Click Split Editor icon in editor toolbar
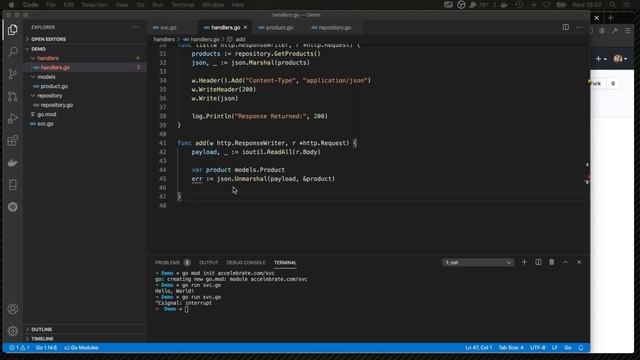 (565, 27)
